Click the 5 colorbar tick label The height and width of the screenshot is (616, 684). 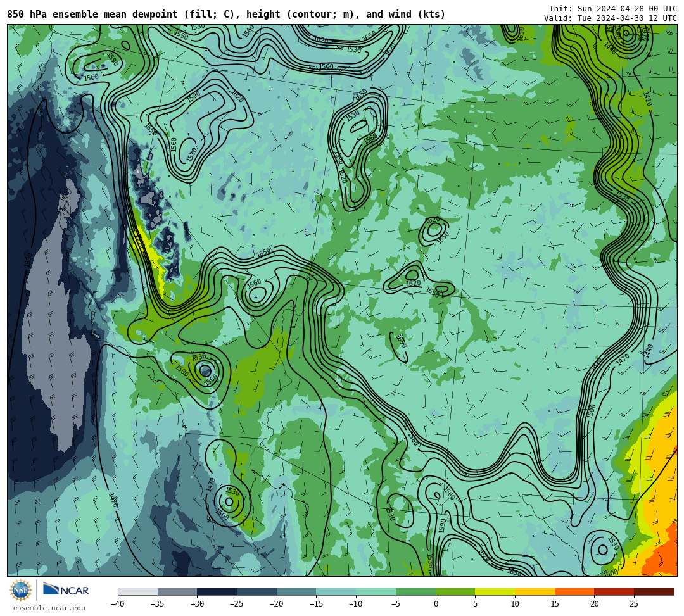476,604
